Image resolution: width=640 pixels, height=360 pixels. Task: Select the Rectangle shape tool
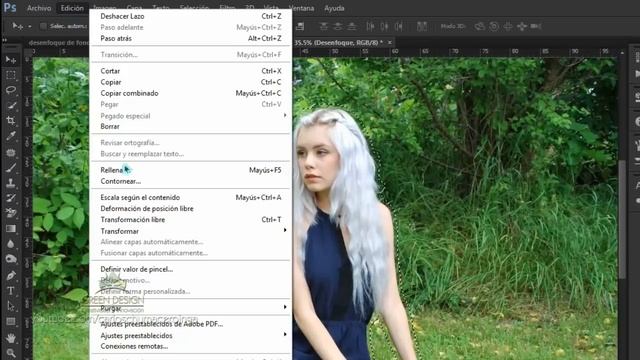pos(11,322)
